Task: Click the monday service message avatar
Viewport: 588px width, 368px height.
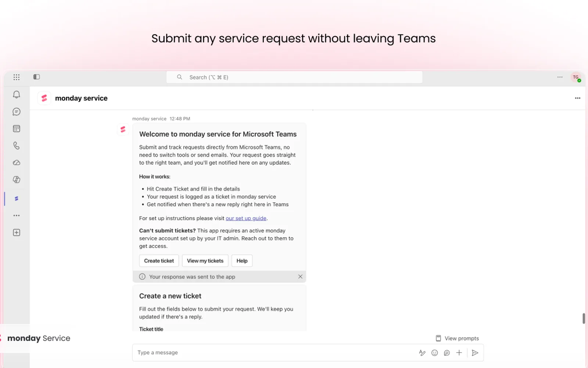Action: [x=123, y=130]
